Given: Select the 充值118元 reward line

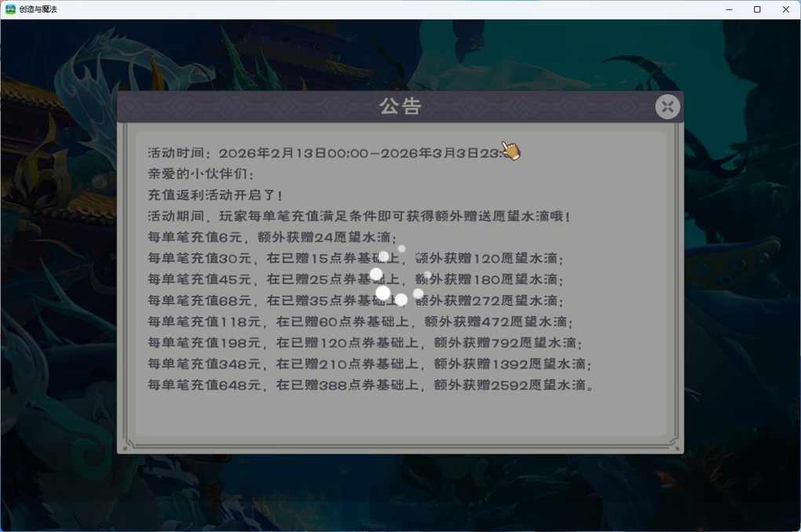Looking at the screenshot, I should point(360,322).
